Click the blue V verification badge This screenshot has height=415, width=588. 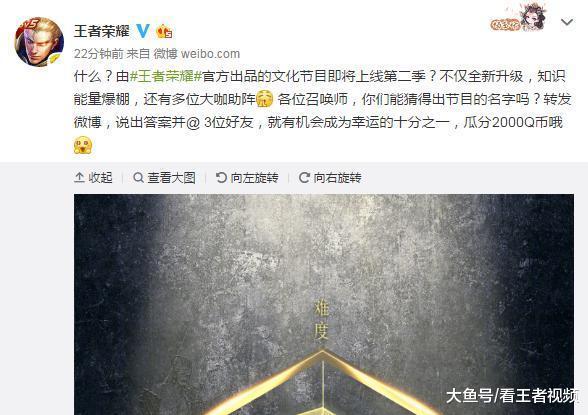tap(142, 31)
